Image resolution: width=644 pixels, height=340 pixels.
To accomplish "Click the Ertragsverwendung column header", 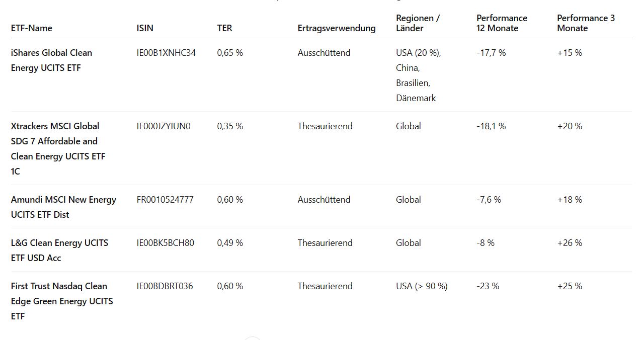I will click(x=336, y=28).
